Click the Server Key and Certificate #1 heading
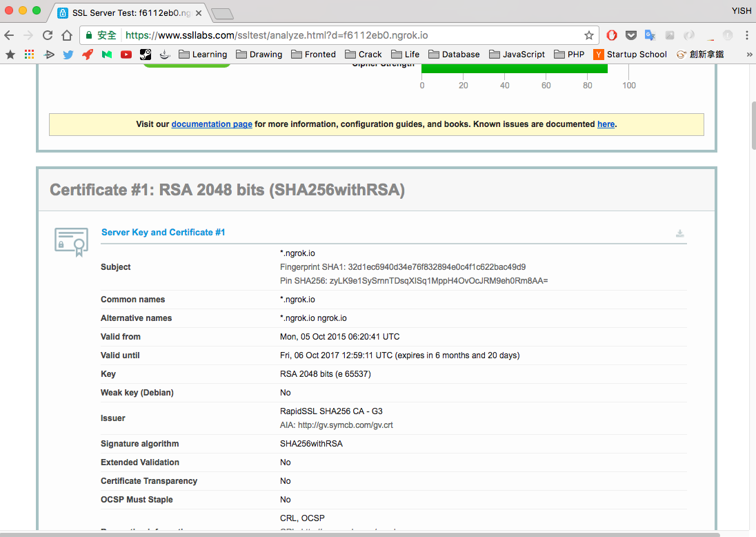The width and height of the screenshot is (756, 537). 163,232
